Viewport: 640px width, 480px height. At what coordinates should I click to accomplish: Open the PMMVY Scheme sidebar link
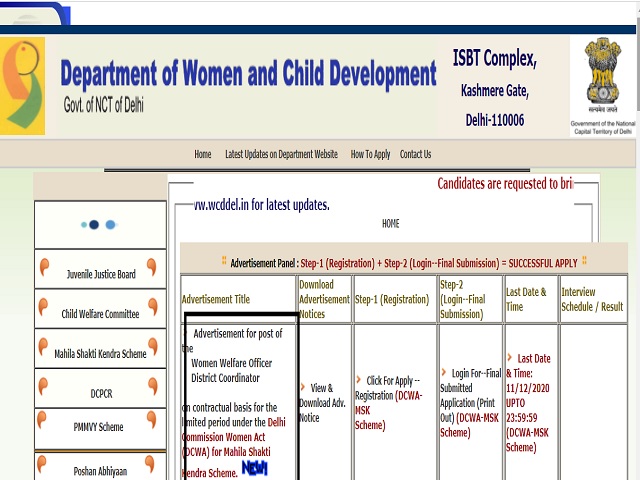[98, 427]
